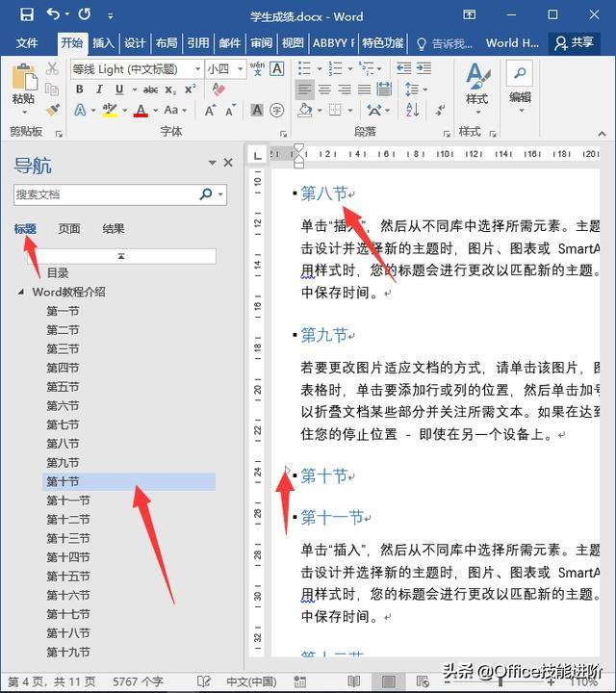Viewport: 616px width, 693px height.
Task: Decrease font size with shrink icon
Action: pyautogui.click(x=230, y=110)
